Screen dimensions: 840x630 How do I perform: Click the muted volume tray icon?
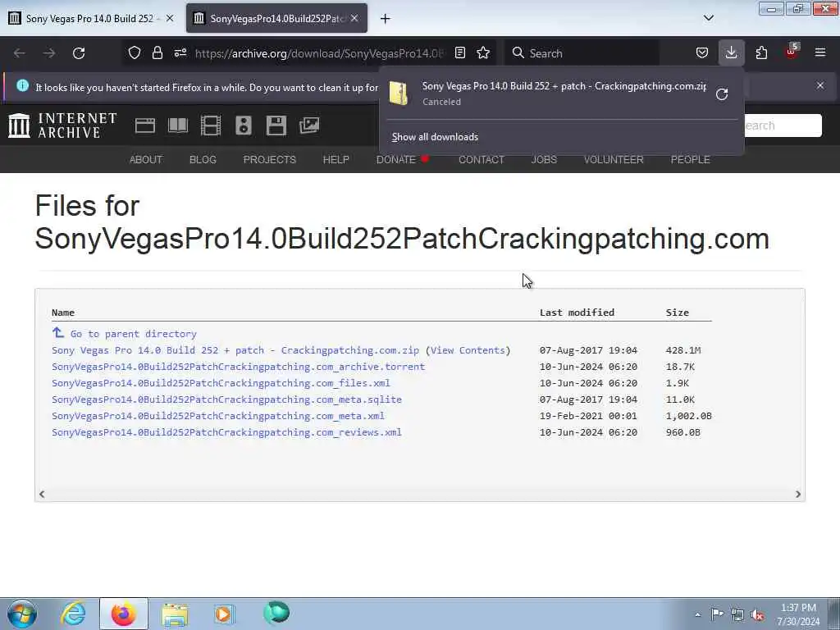(x=757, y=614)
